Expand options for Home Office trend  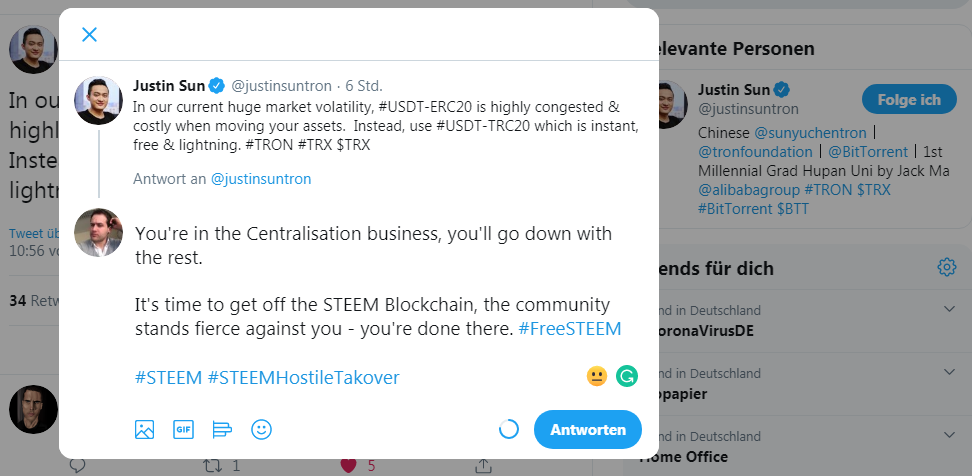[949, 435]
